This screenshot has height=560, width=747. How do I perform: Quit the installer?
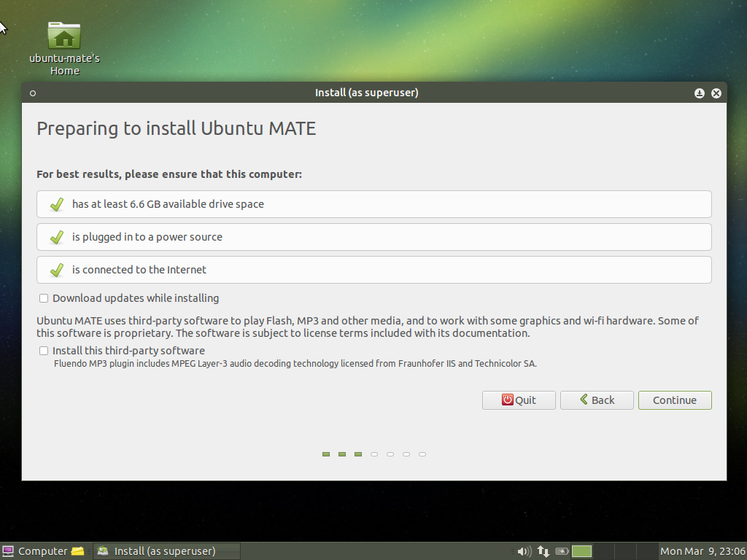[519, 400]
